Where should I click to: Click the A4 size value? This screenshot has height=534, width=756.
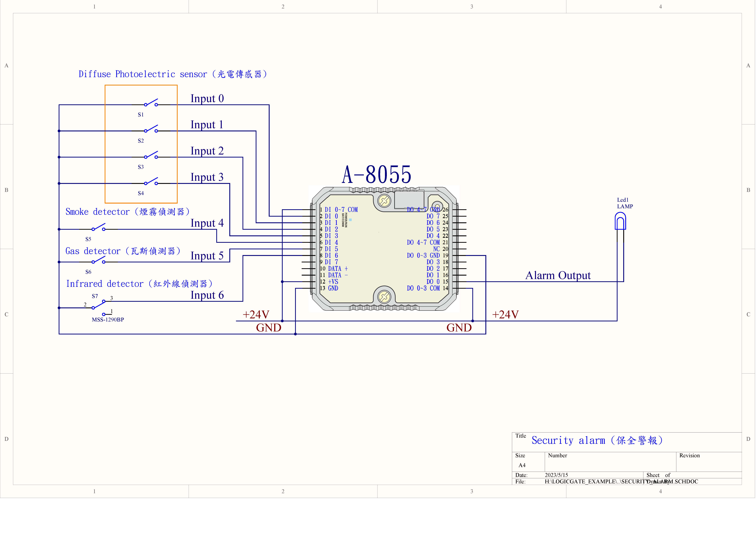pyautogui.click(x=522, y=465)
